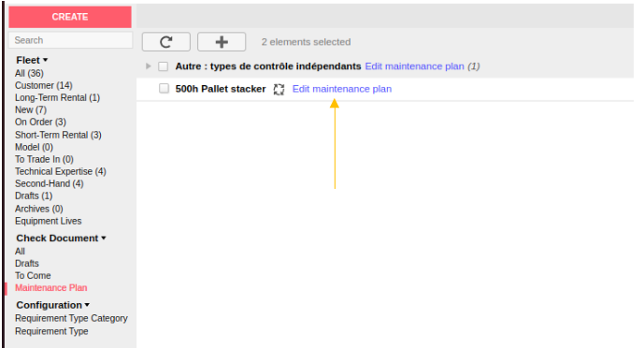This screenshot has height=348, width=644.
Task: Select All (36) under Fleet
Action: [29, 73]
